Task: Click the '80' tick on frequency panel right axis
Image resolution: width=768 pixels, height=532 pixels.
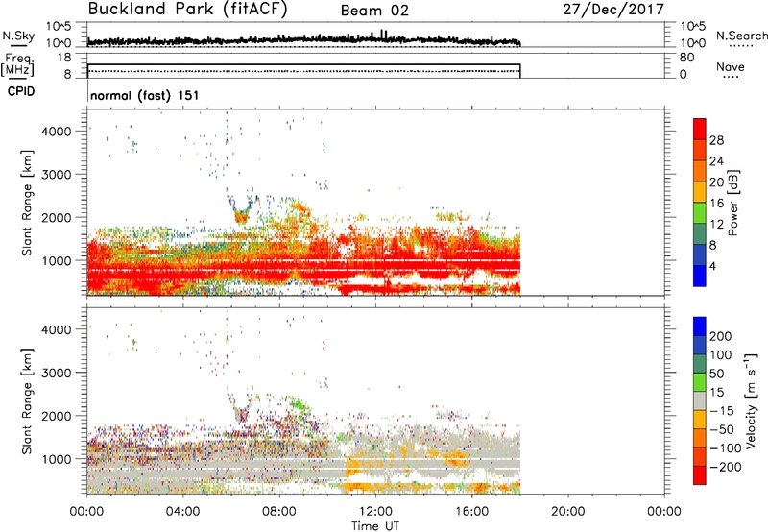Action: 686,58
